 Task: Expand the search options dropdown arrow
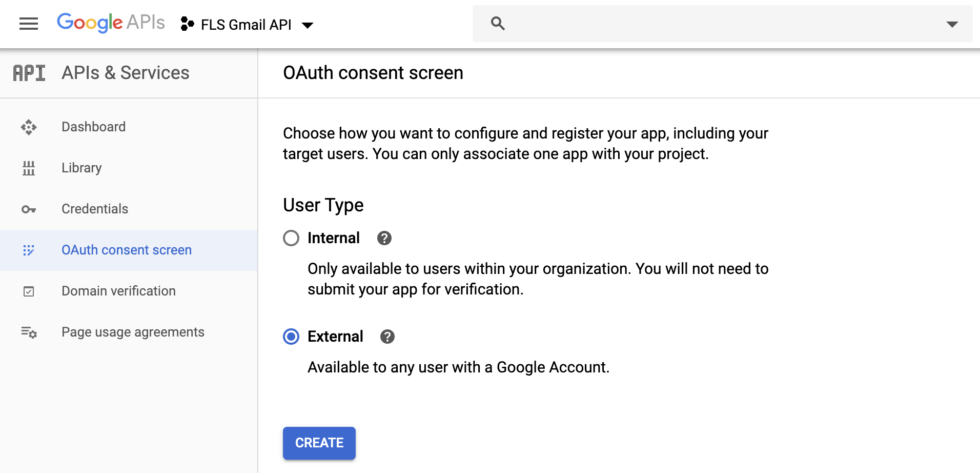point(953,23)
